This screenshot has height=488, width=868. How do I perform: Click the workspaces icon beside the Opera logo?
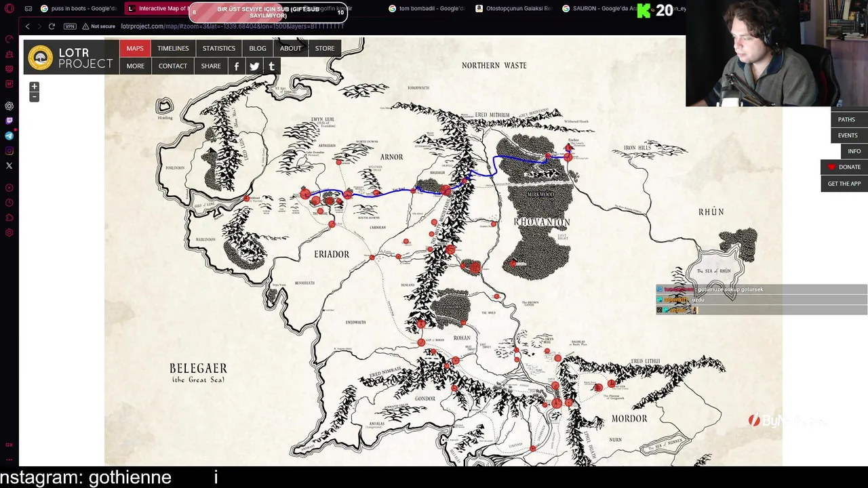pyautogui.click(x=28, y=9)
